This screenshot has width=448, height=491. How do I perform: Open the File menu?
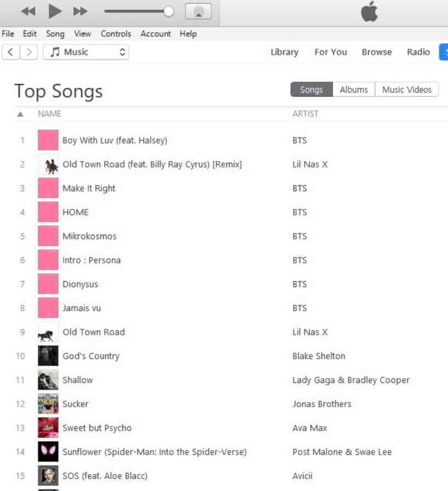[x=8, y=34]
